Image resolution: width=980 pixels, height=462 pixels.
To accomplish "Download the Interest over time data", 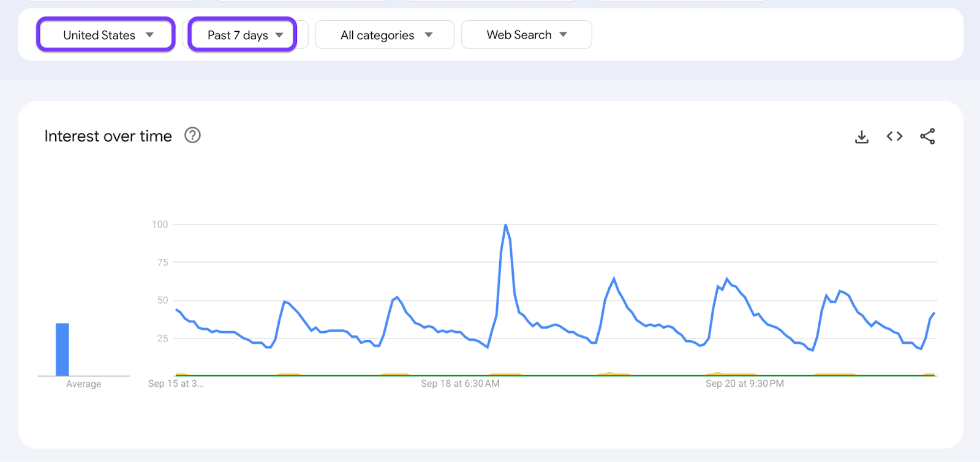I will tap(861, 136).
